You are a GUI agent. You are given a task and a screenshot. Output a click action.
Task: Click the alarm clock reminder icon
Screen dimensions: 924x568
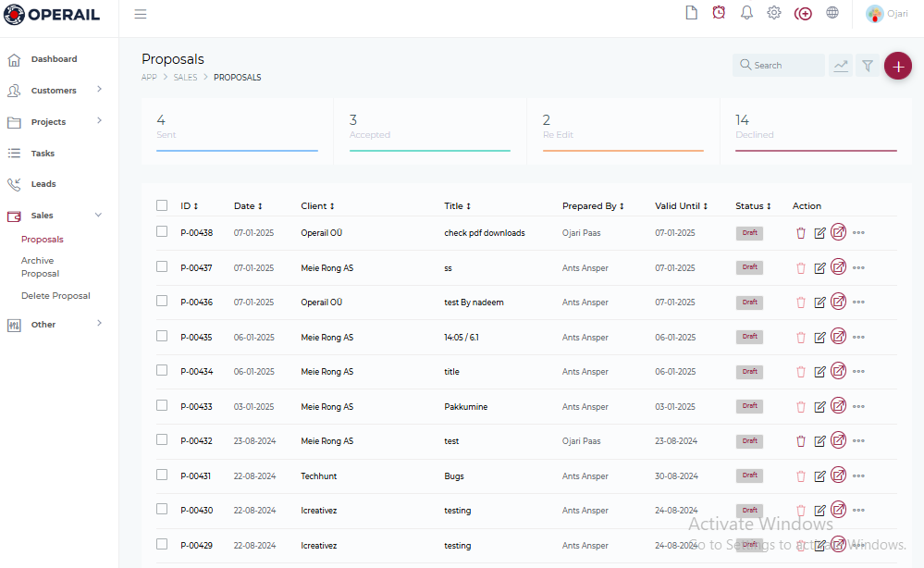(x=719, y=13)
